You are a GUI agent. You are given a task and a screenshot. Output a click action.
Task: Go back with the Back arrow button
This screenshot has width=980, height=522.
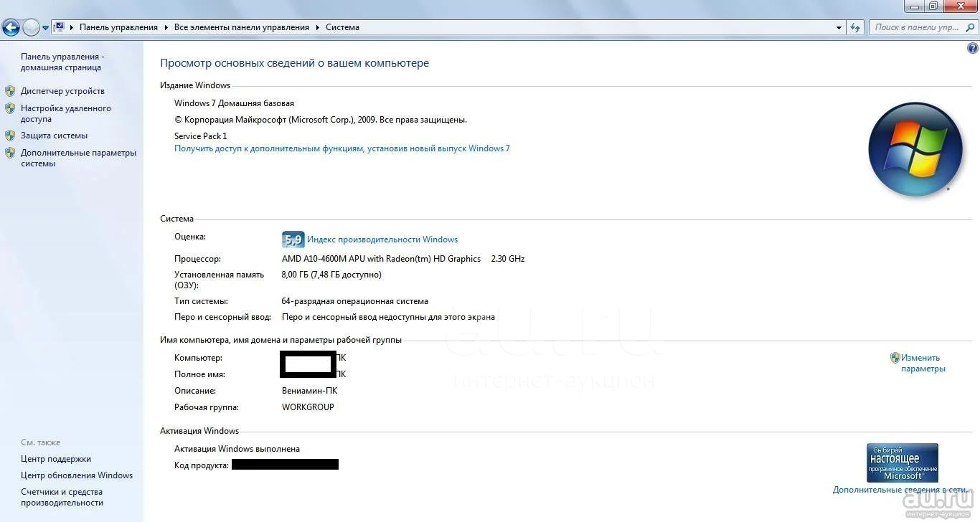(11, 28)
